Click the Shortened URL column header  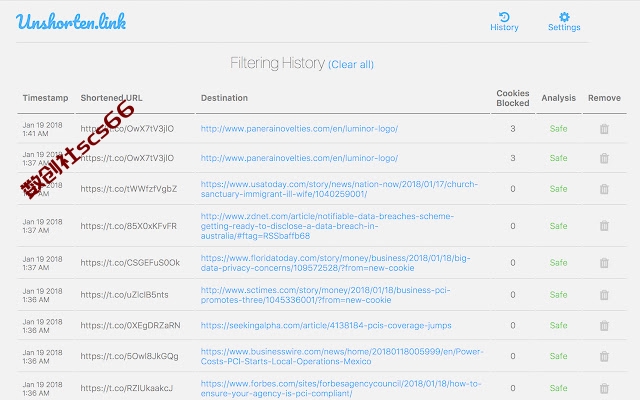coord(111,98)
